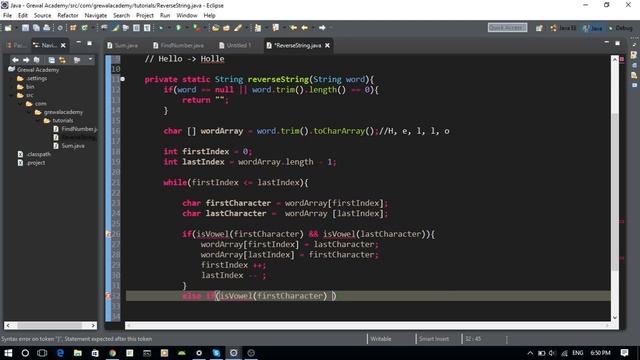Click the New file wizard toolbar icon
The height and width of the screenshot is (360, 640).
point(8,28)
